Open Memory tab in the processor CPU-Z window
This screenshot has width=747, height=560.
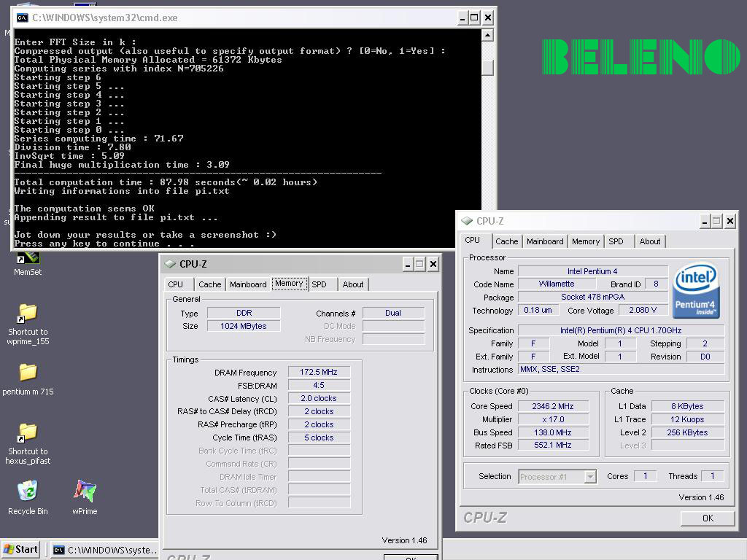pos(586,241)
